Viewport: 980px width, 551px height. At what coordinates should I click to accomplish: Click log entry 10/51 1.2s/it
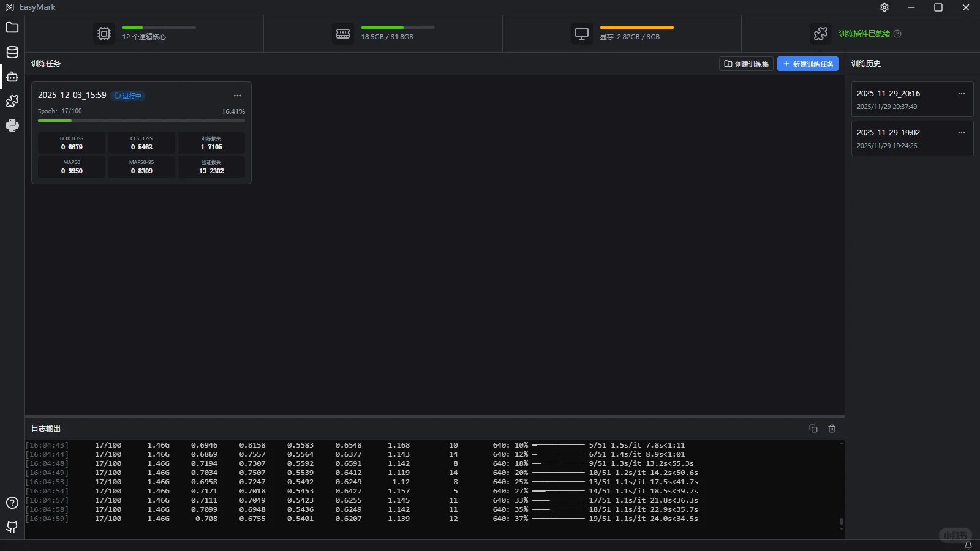click(644, 473)
